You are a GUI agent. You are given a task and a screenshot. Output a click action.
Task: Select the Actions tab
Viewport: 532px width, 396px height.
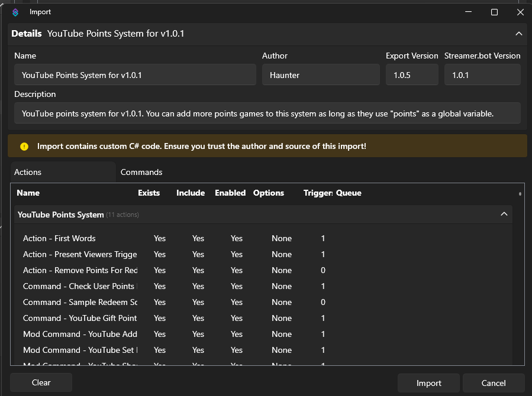[x=28, y=172]
